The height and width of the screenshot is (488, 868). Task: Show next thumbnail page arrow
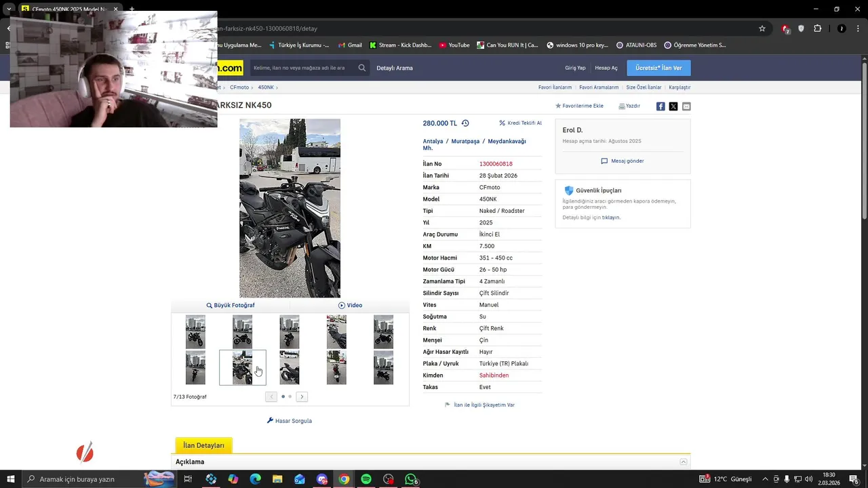[302, 396]
